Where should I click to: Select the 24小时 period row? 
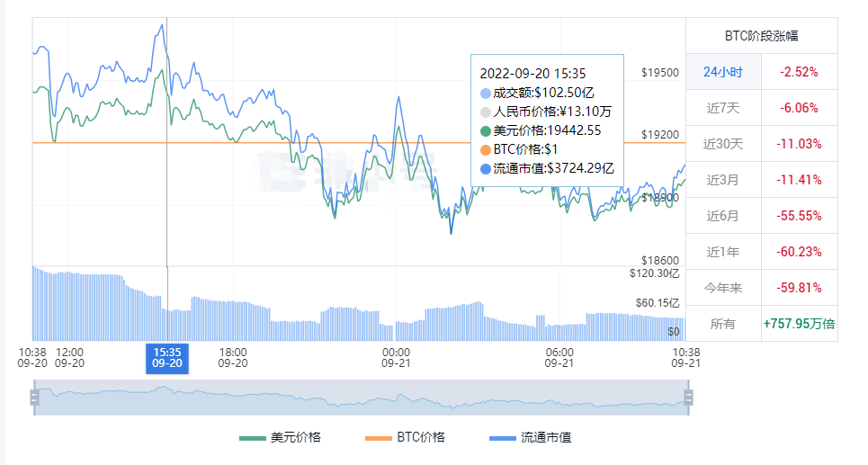723,72
